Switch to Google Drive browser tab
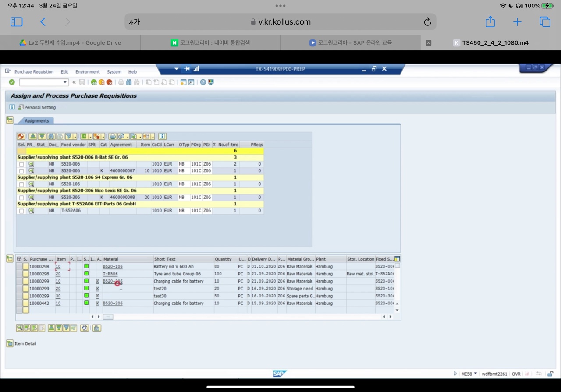561x392 pixels. tap(70, 42)
